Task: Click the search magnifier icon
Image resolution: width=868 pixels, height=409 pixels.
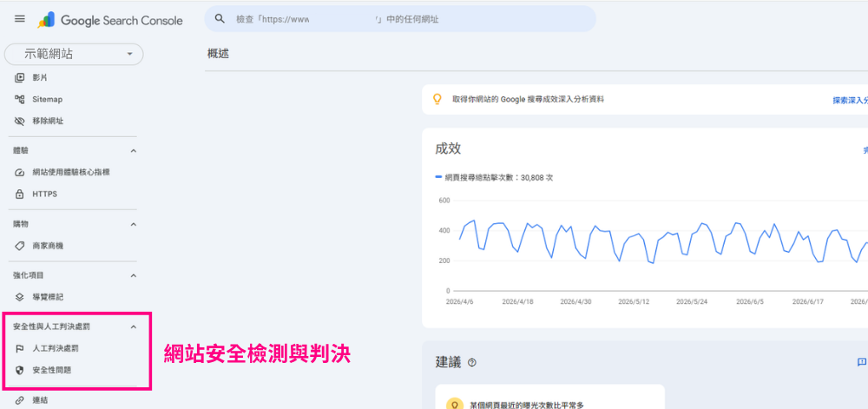Action: tap(220, 19)
